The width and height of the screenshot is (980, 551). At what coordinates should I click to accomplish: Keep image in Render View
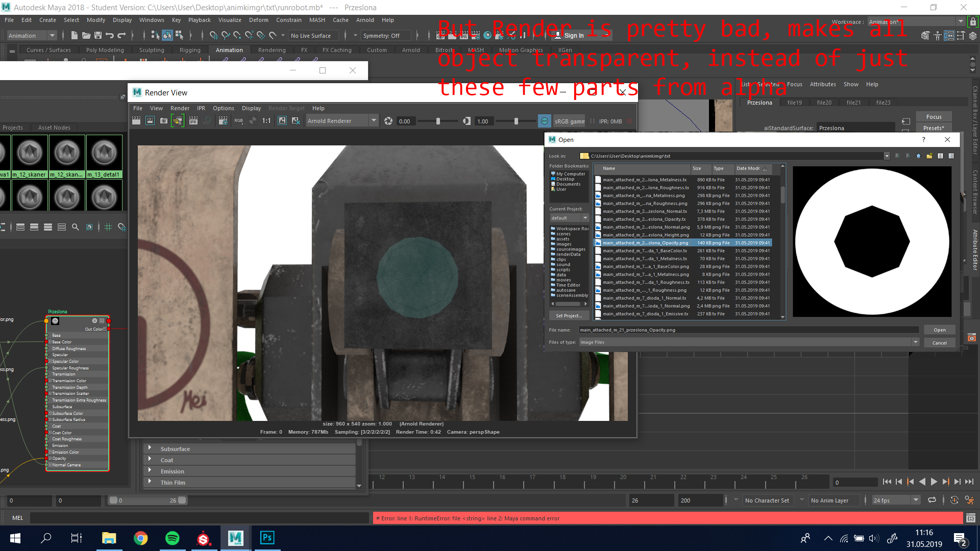click(282, 121)
